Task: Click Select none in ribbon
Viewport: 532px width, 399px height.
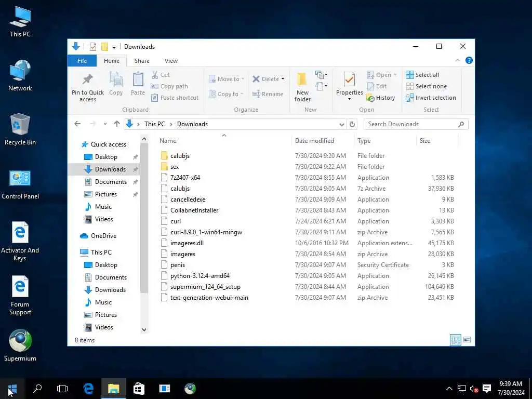Action: click(426, 86)
